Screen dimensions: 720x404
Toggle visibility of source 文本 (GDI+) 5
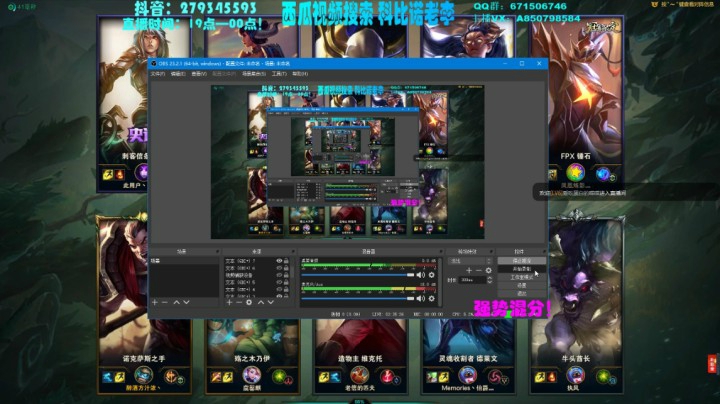(x=279, y=282)
